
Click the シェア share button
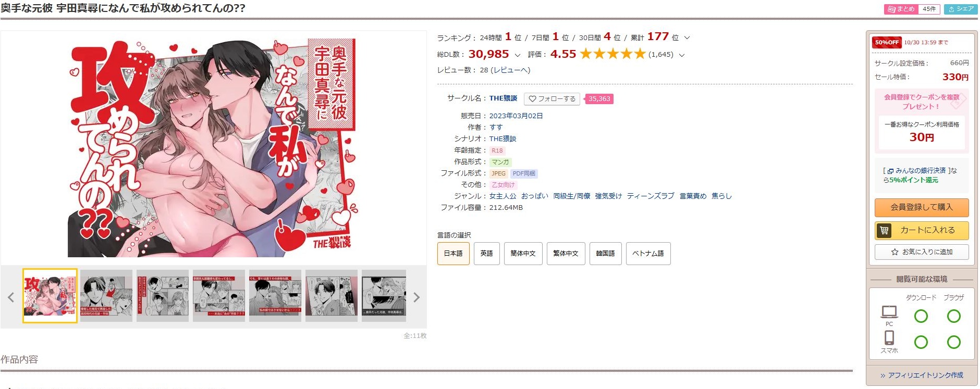(961, 9)
